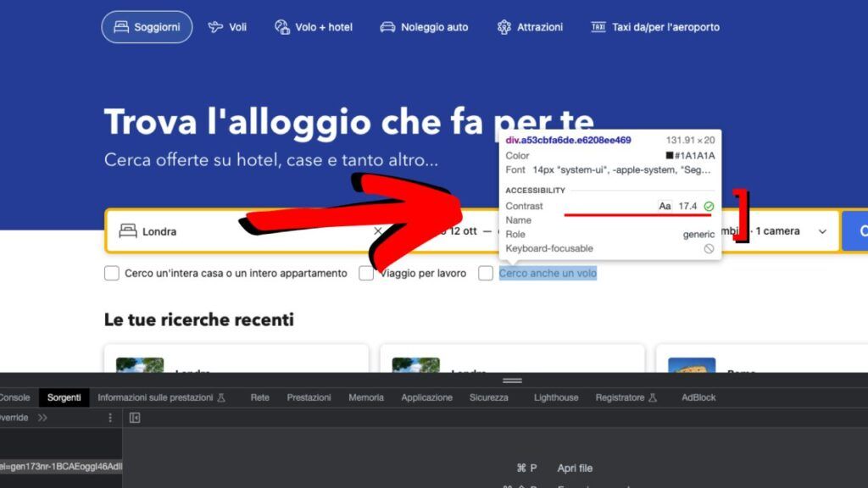The width and height of the screenshot is (868, 488).
Task: Open the Sources pane three-dot menu
Action: [x=109, y=418]
